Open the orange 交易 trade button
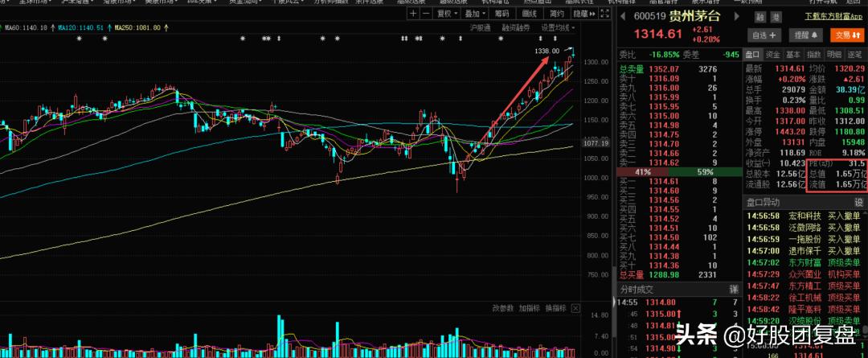Screen dimensions: 868x358 847,35
